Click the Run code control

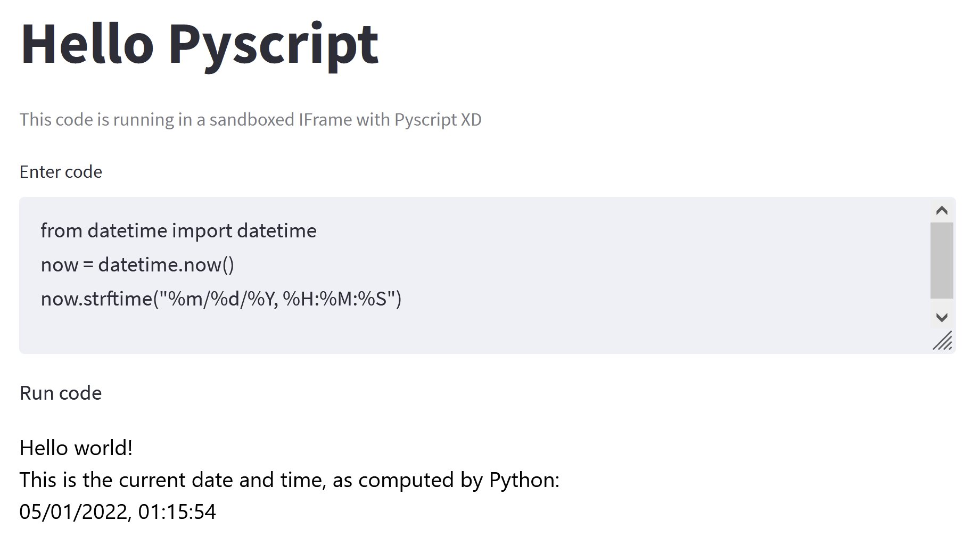click(x=60, y=393)
